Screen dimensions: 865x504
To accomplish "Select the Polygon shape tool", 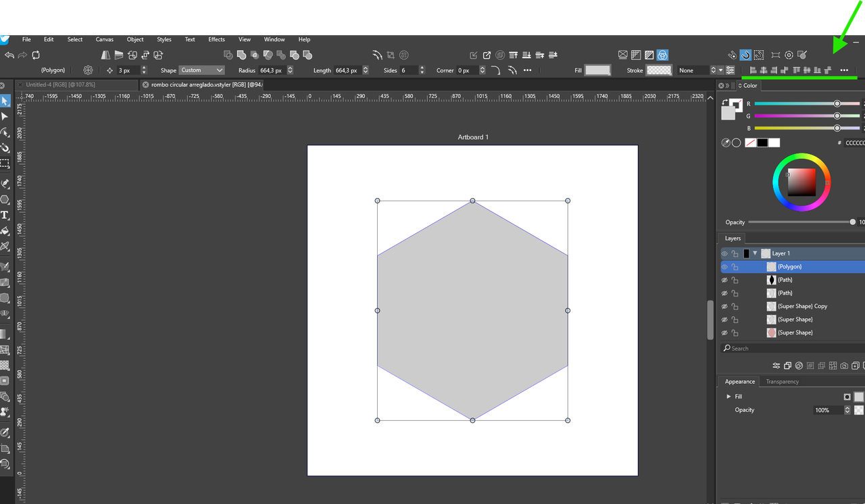I will (5, 199).
